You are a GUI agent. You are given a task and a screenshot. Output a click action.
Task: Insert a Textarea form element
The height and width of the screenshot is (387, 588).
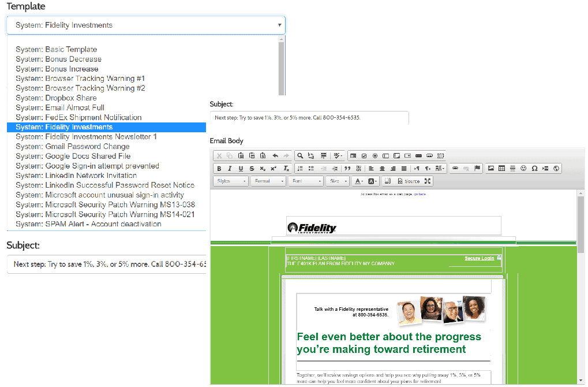pyautogui.click(x=397, y=156)
